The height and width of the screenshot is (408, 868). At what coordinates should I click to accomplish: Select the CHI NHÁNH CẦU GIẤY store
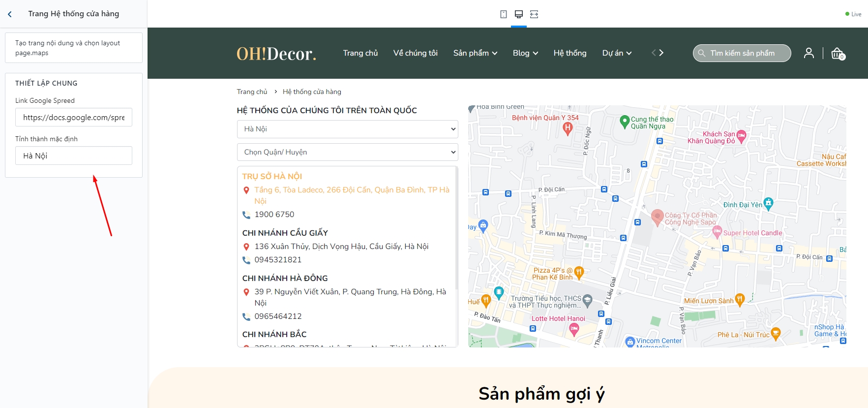click(x=285, y=233)
